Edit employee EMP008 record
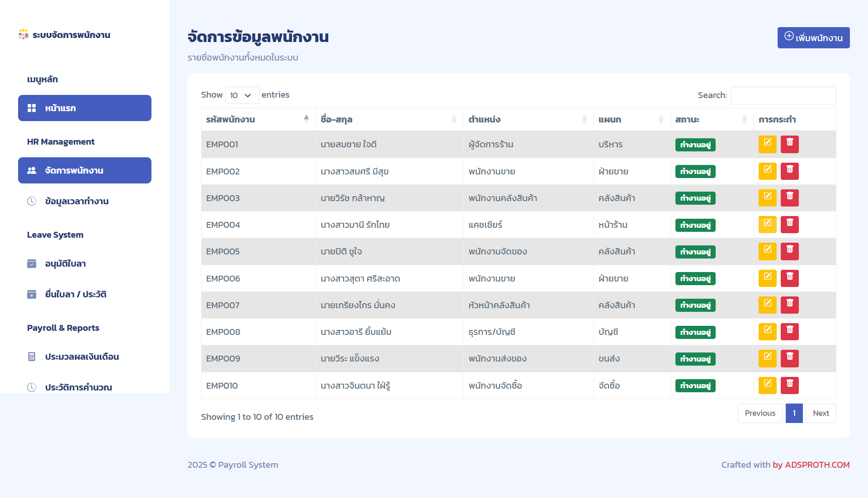Screen dimensions: 868x498 767,332
